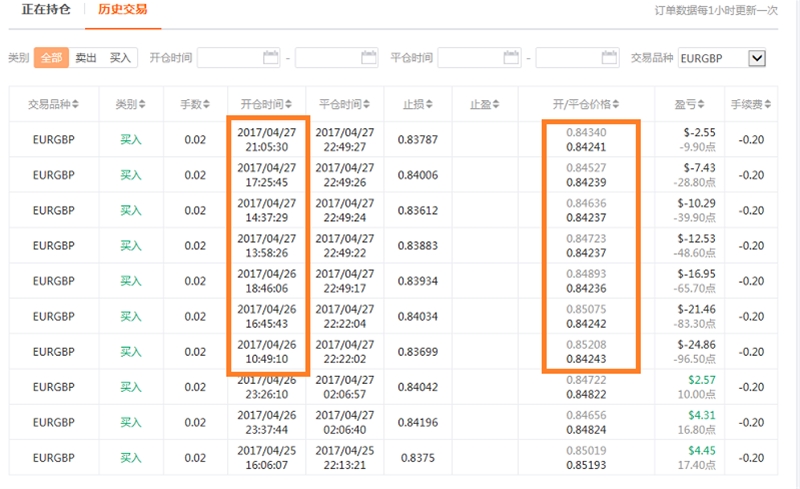
Task: Sort by 盈亏 column arrows
Action: (701, 104)
